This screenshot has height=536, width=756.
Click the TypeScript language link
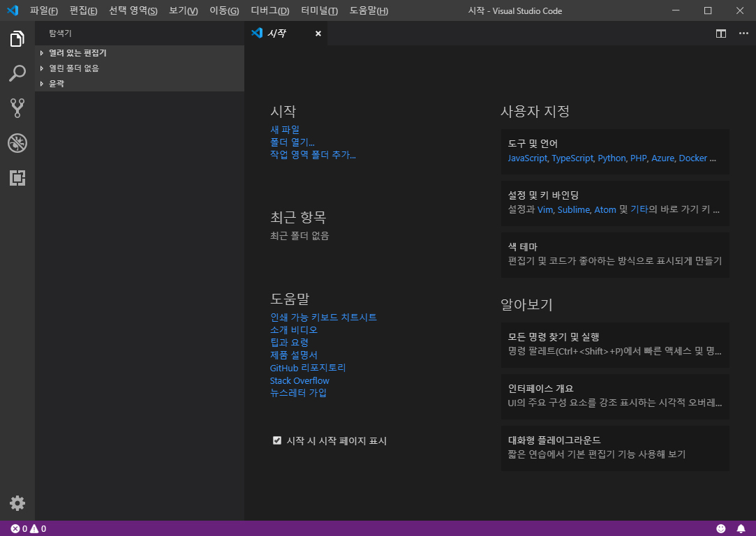tap(572, 158)
